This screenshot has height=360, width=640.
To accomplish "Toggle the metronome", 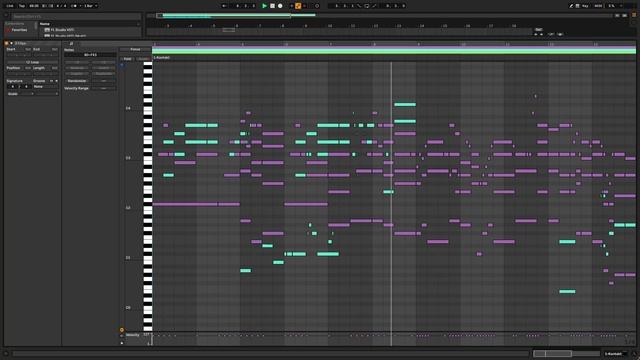I will coord(74,6).
